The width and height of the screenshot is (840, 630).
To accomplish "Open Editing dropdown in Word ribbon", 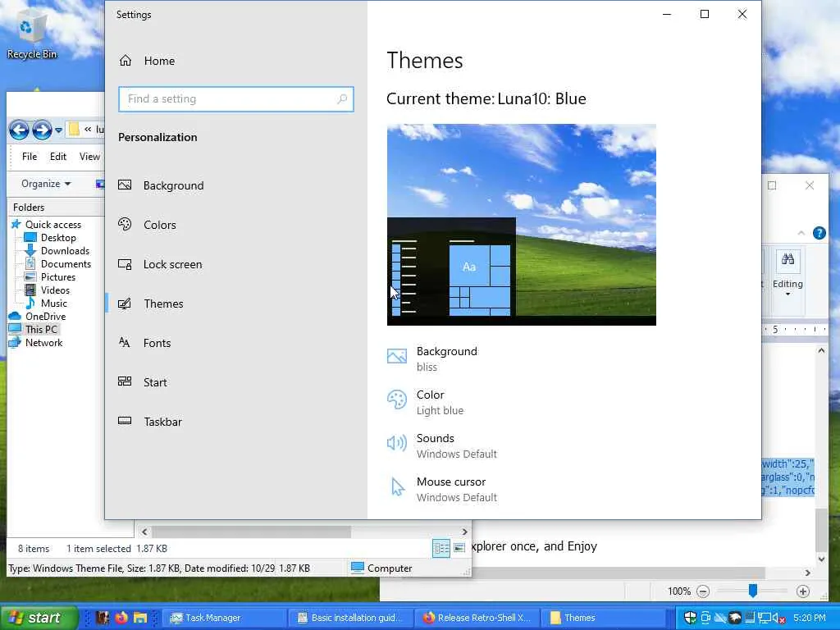I will click(787, 274).
